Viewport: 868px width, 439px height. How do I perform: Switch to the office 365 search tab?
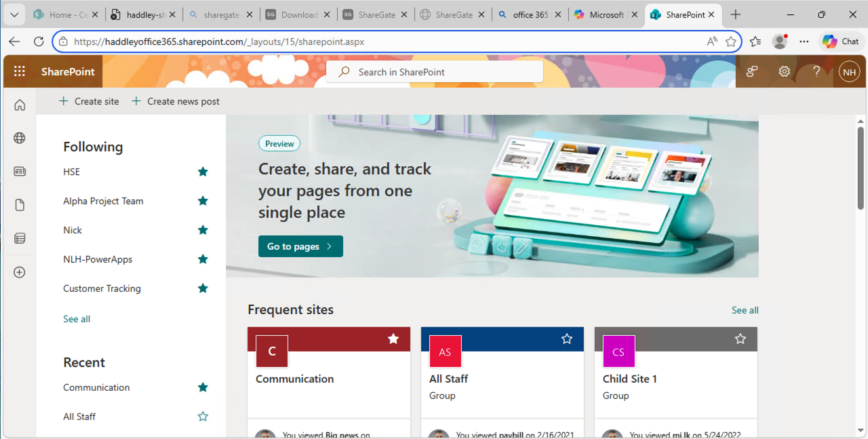tap(530, 14)
